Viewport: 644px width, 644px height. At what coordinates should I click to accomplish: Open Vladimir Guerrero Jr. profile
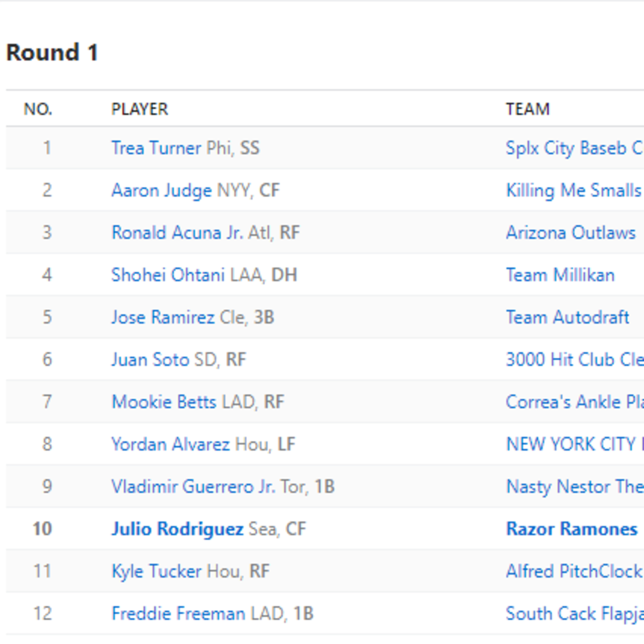193,486
